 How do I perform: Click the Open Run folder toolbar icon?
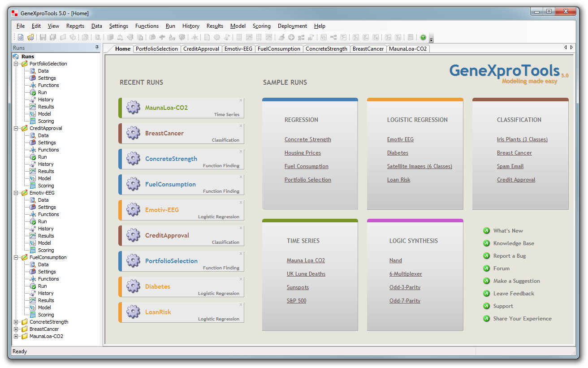pos(30,38)
